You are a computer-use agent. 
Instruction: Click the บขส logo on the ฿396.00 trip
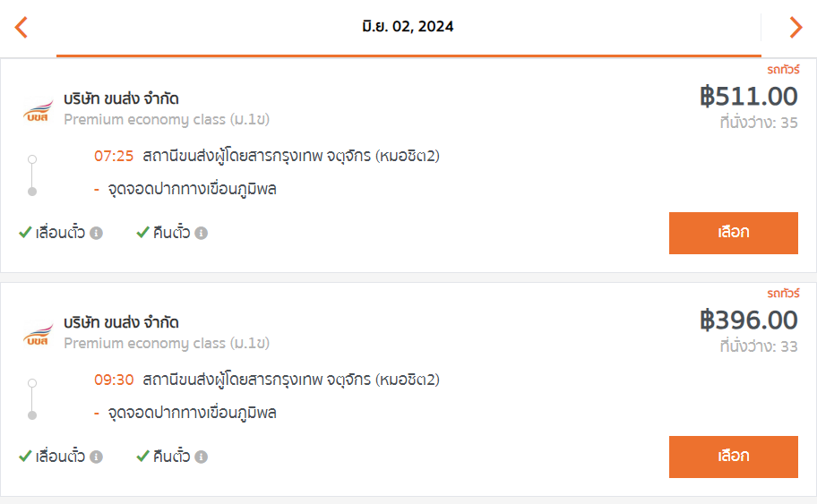click(x=38, y=334)
